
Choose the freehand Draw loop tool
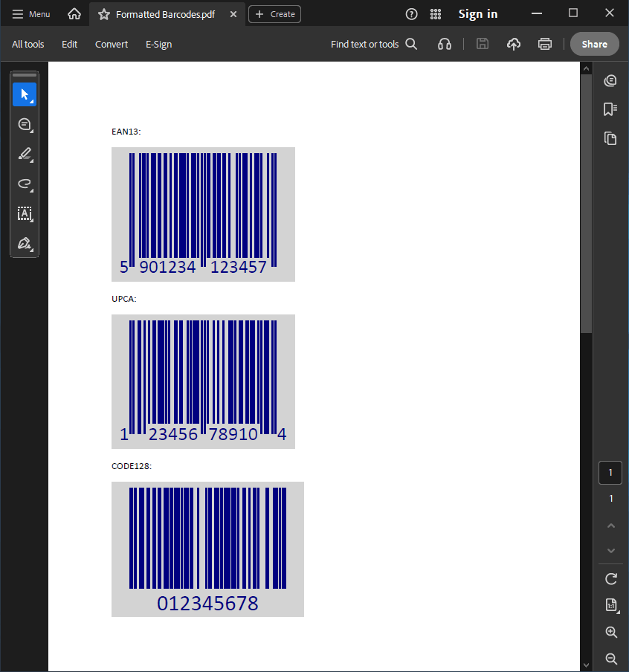[25, 184]
